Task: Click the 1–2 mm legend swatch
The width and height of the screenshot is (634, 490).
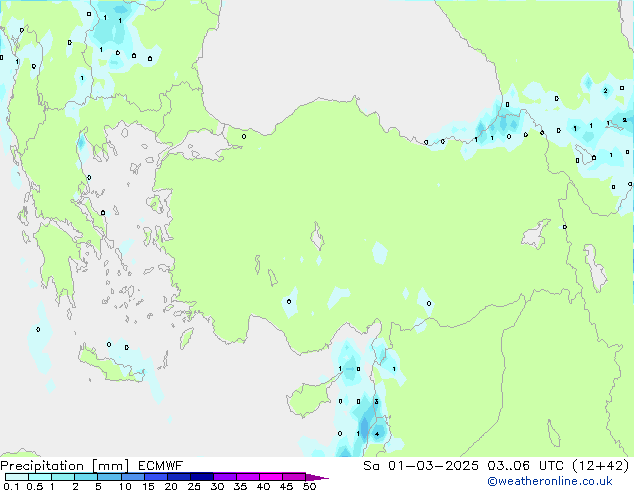Action: pos(63,477)
